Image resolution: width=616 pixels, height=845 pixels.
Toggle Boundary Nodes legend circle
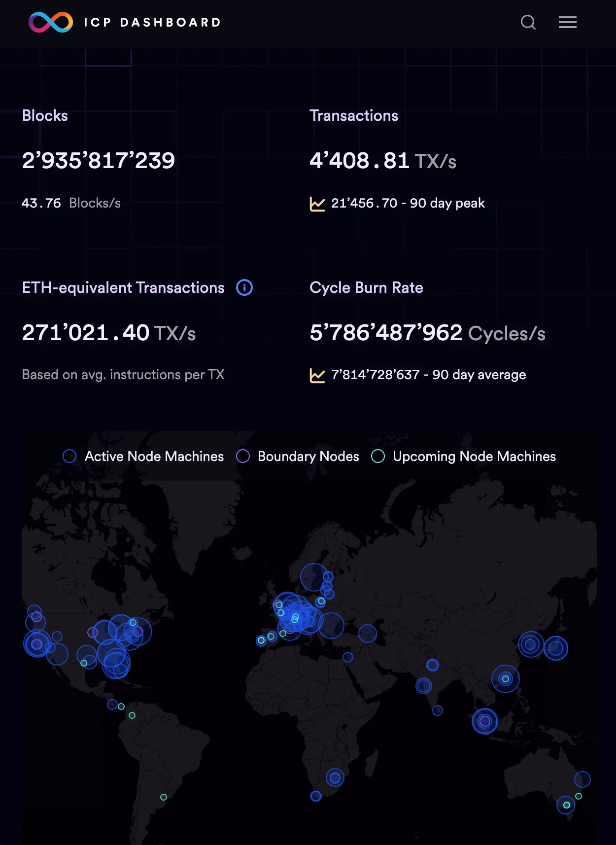click(x=243, y=456)
